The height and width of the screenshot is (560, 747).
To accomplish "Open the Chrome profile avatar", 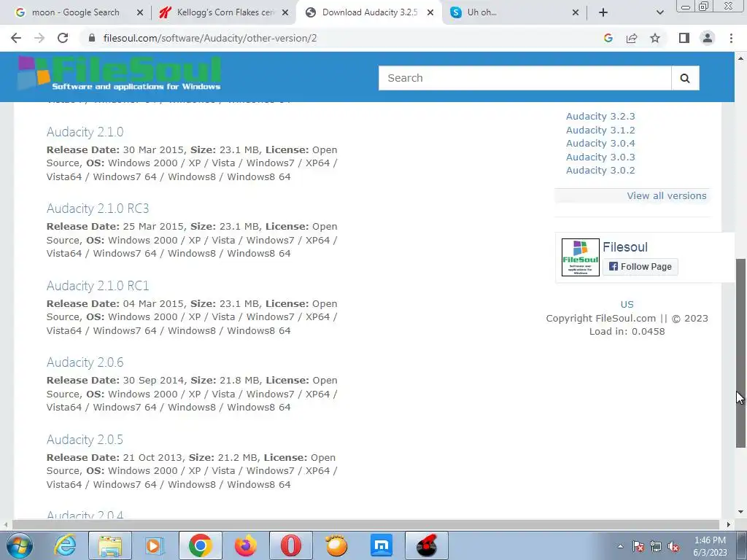I will point(708,38).
